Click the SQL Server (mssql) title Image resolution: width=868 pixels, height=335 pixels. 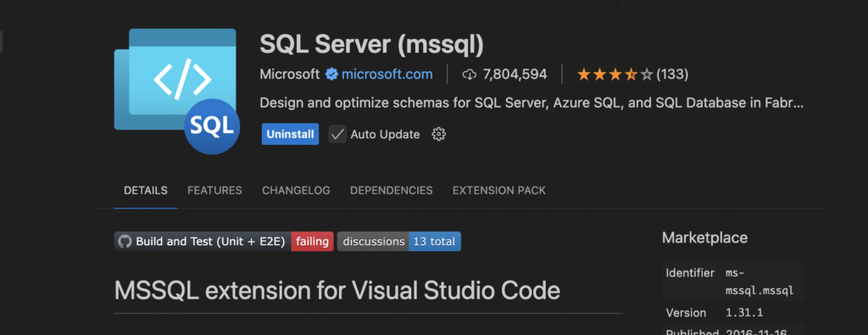[371, 45]
